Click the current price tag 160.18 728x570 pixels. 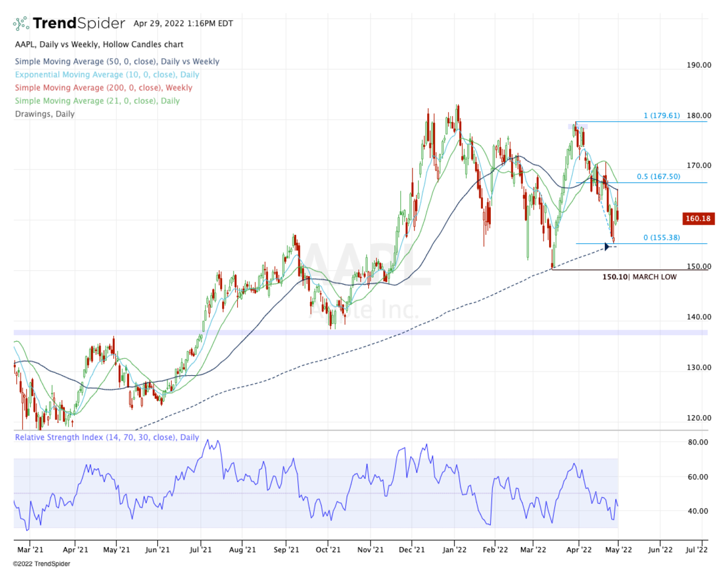click(698, 219)
